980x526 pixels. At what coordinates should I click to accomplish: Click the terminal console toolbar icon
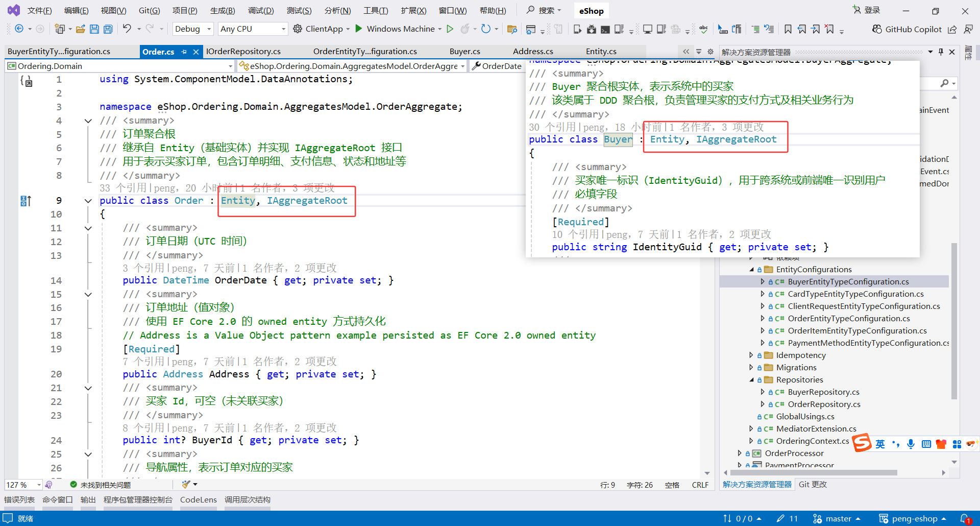[605, 29]
